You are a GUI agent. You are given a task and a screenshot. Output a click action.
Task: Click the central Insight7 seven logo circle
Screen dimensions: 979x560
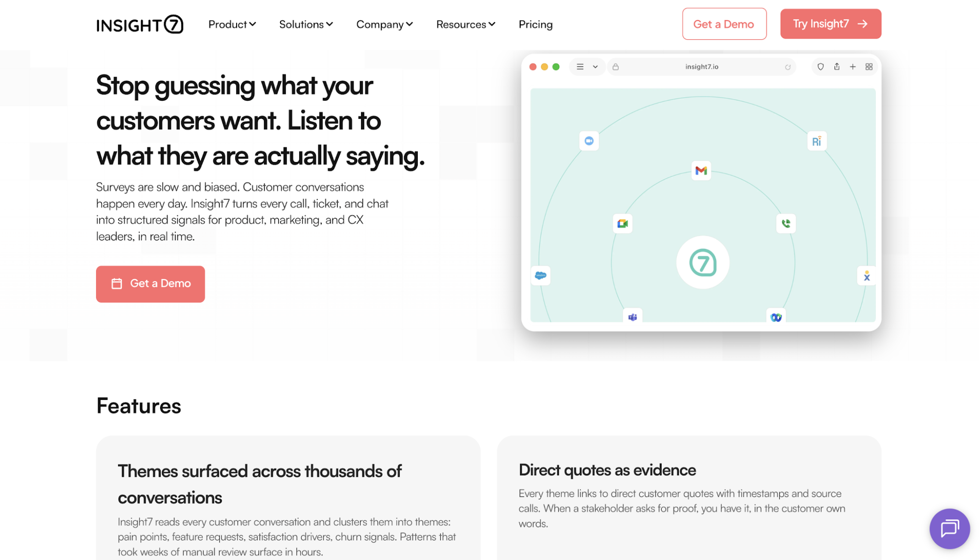(703, 262)
